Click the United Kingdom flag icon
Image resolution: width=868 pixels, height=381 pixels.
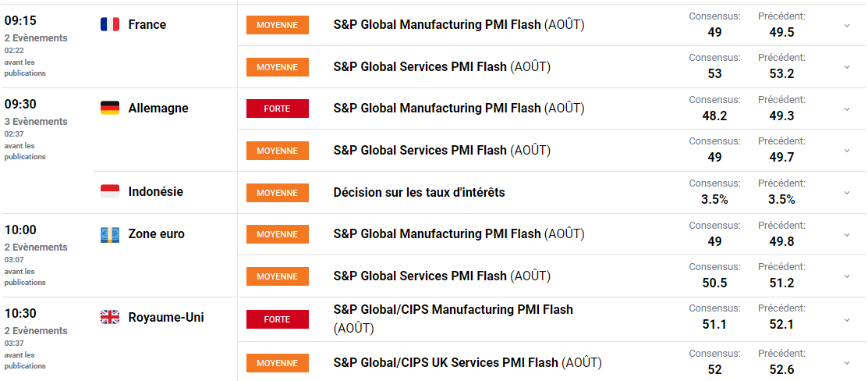click(x=110, y=317)
